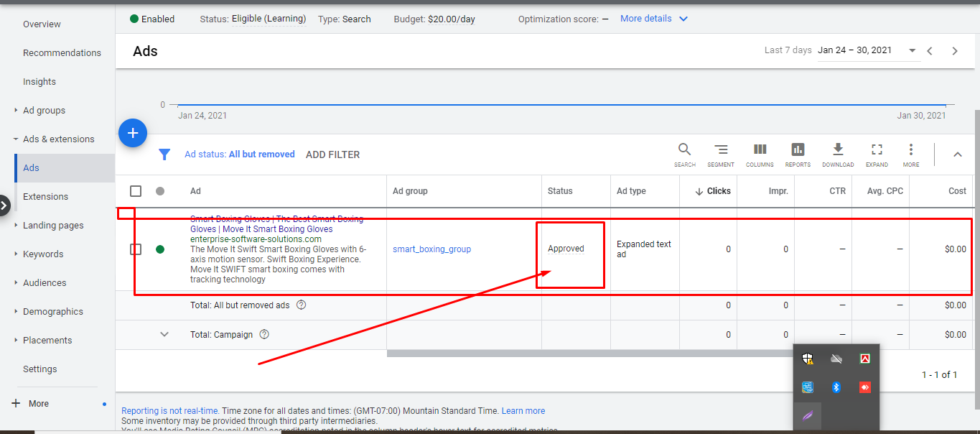
Task: Collapse the chart with chevron up
Action: click(957, 154)
